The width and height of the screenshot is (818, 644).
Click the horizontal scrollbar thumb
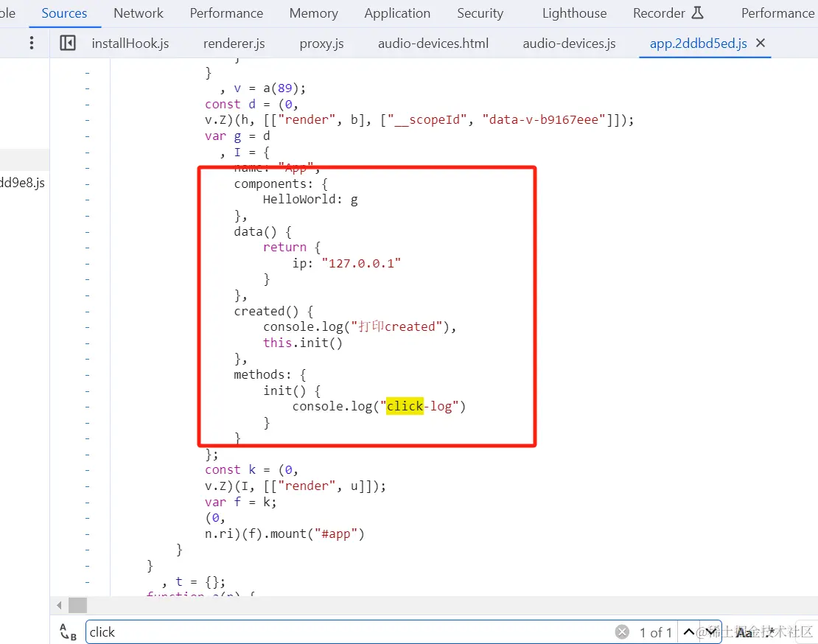point(77,606)
